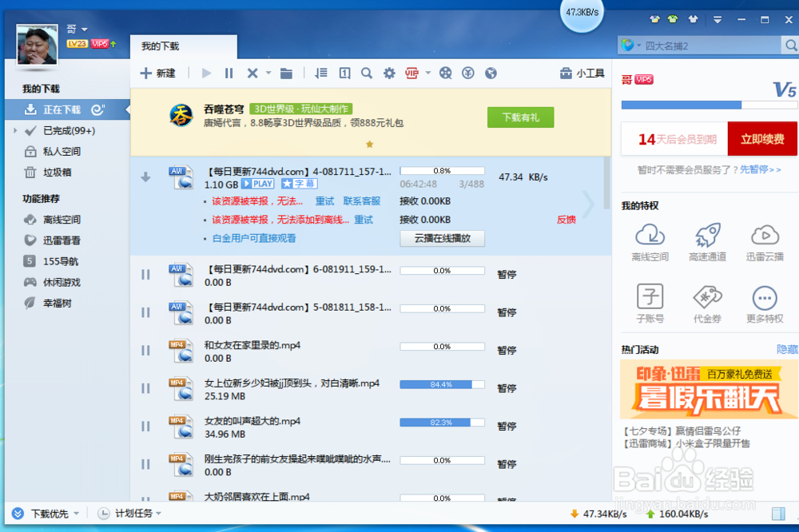Click the sort list icon in toolbar
Viewport: 799px width, 532px height.
coord(321,73)
